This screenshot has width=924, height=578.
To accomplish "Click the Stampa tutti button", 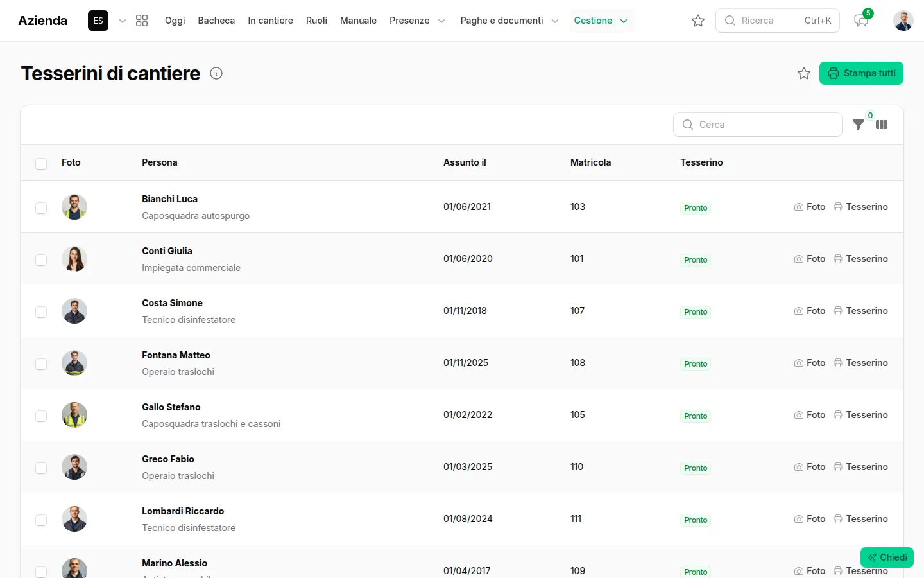I will click(861, 73).
